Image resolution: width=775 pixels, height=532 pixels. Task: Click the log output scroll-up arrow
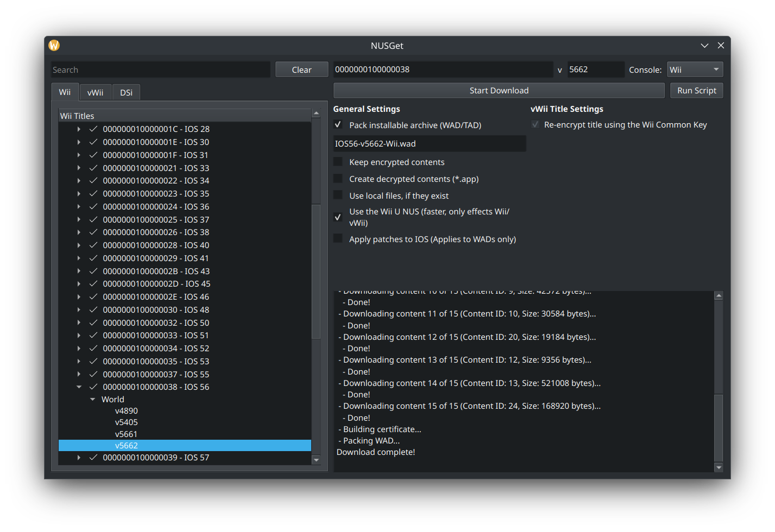coord(719,296)
